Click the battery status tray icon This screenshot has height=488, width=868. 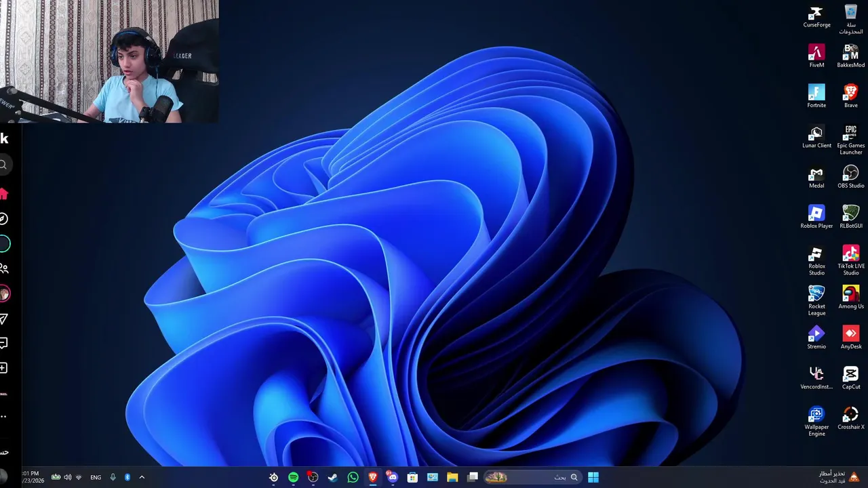coord(56,477)
